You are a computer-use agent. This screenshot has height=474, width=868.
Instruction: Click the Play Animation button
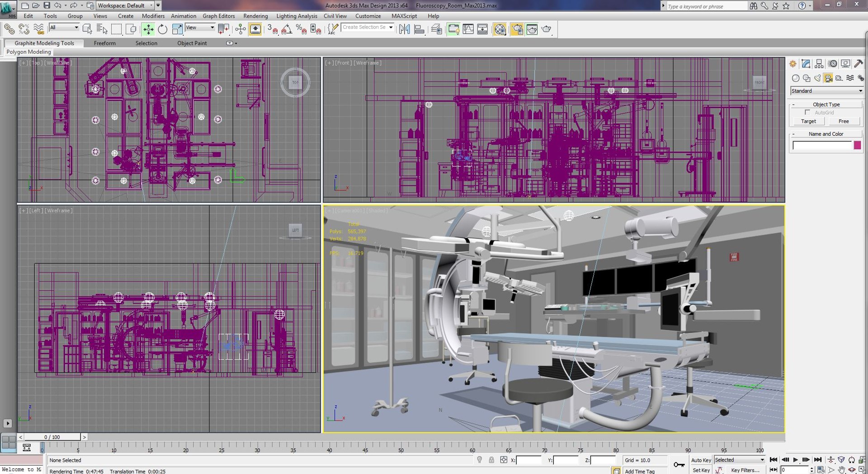pyautogui.click(x=796, y=460)
